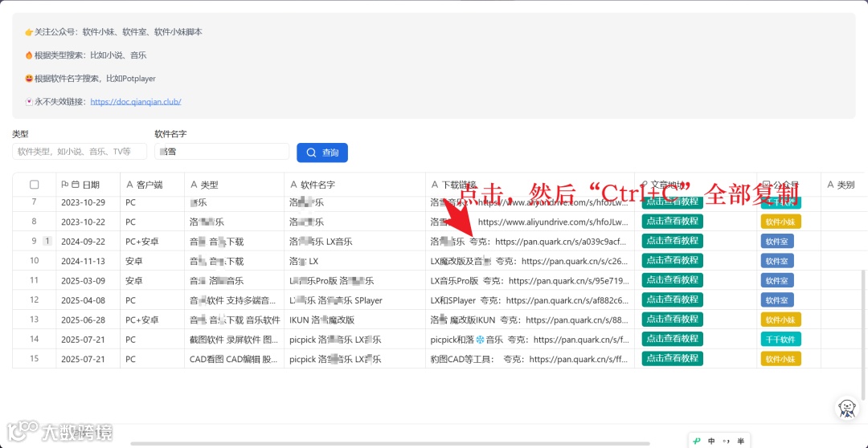This screenshot has height=448, width=868.
Task: Select the download cell LX音乐Pro版 夸克
Action: coord(530,280)
